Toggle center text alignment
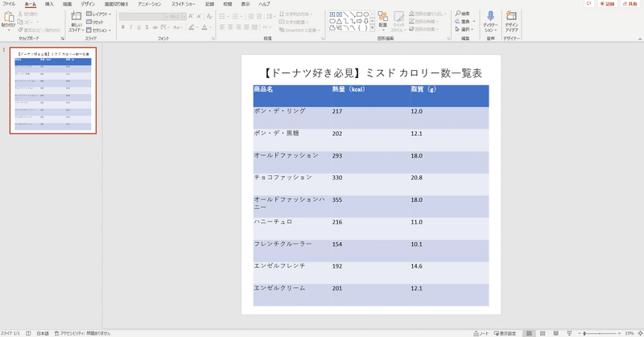Image resolution: width=644 pixels, height=337 pixels. click(230, 27)
